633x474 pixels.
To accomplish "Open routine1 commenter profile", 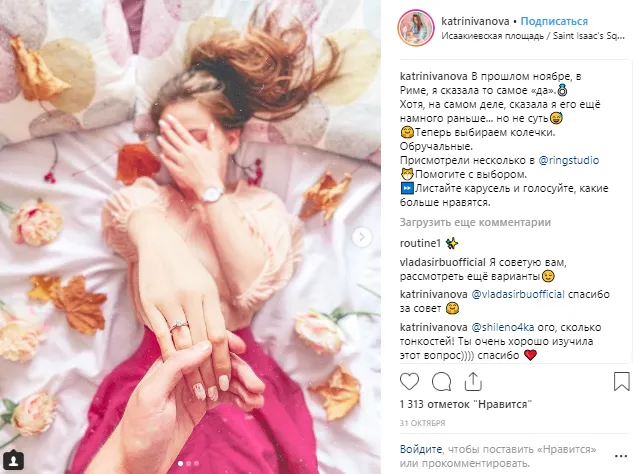I will point(420,243).
